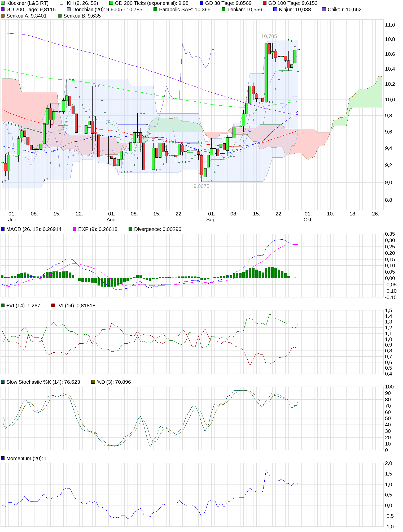Screen dimensions: 403x532
Task: Click the -VI (14): 0,81818 label
Action: coord(76,305)
